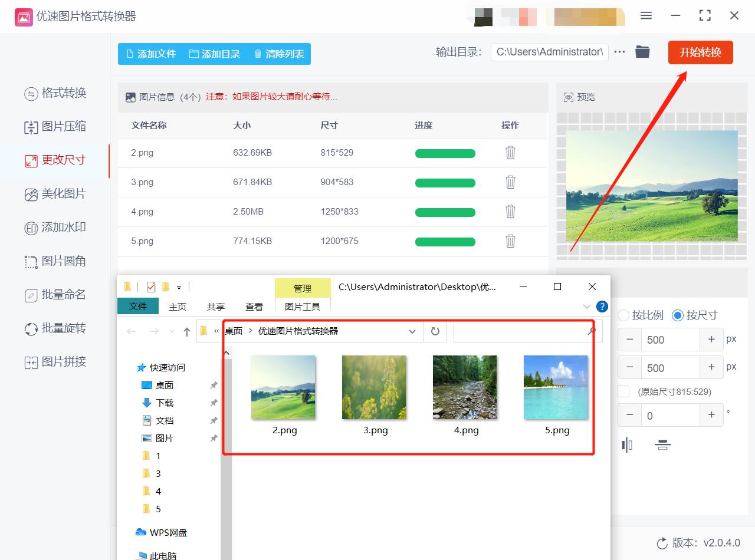Click the horizontal flip icon below rotation field
Screen dimensions: 755x560
pos(627,445)
